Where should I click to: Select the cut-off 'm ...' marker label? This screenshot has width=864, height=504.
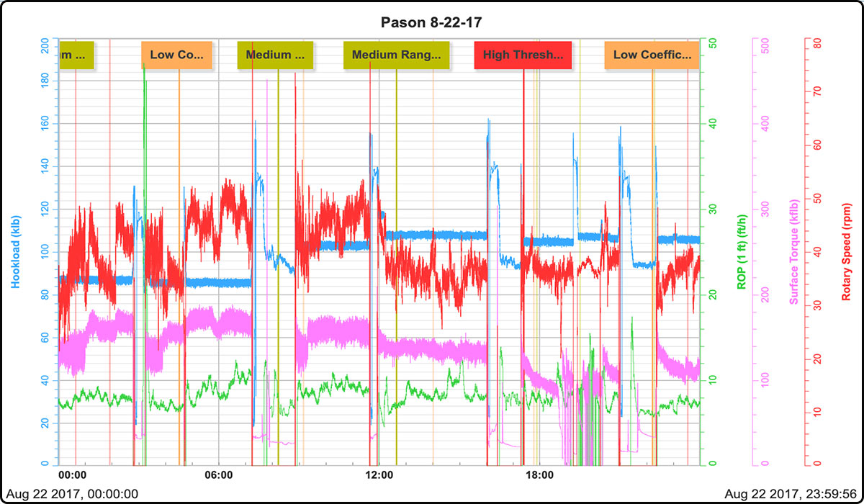coord(77,55)
